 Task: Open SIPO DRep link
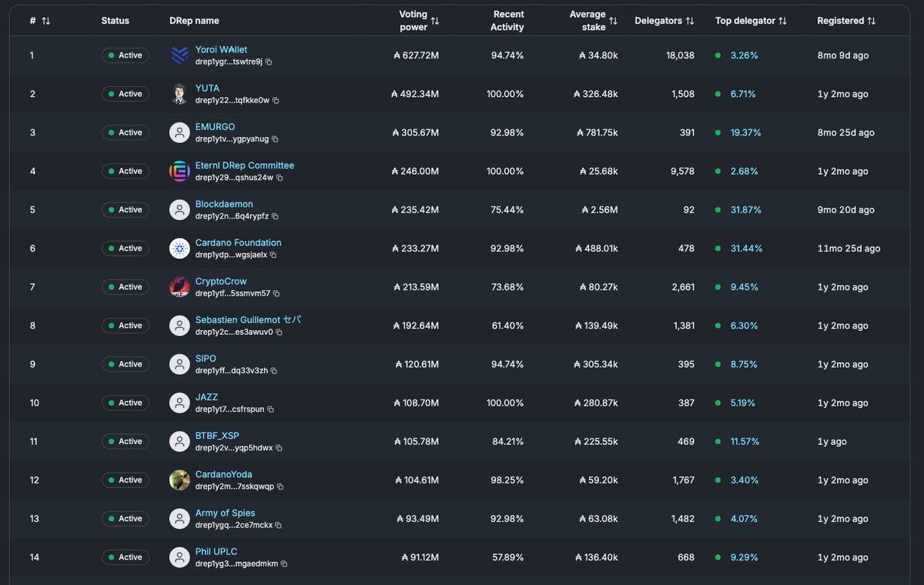point(206,358)
